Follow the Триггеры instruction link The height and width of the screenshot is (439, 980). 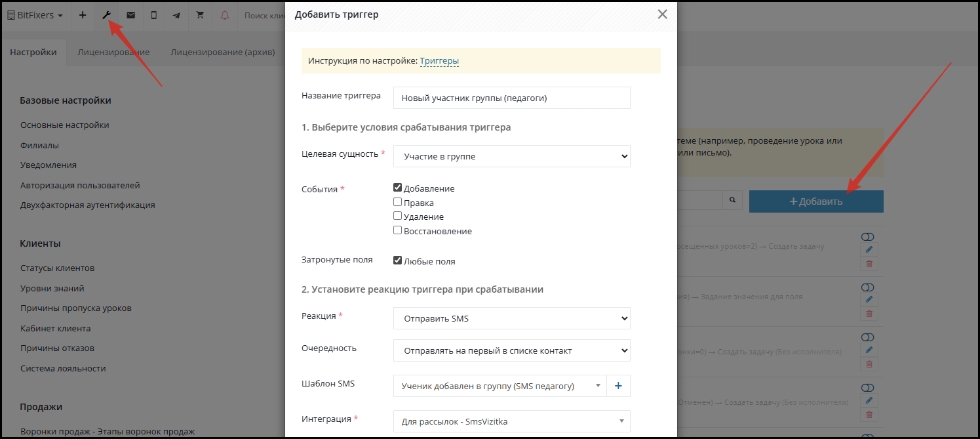pyautogui.click(x=439, y=61)
